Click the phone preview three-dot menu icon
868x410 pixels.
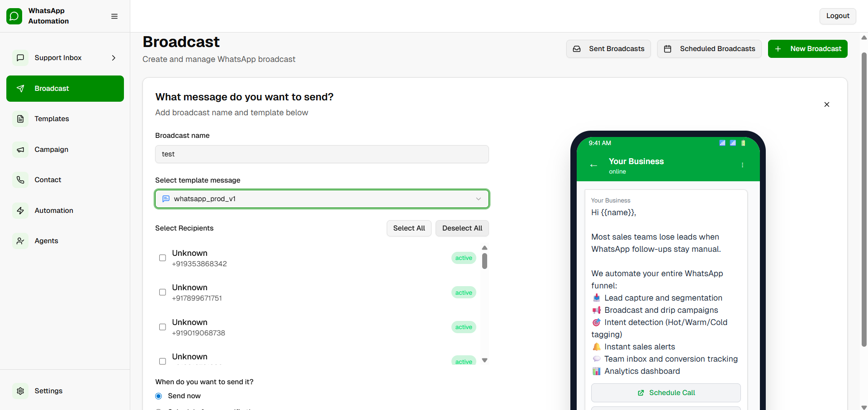click(742, 165)
